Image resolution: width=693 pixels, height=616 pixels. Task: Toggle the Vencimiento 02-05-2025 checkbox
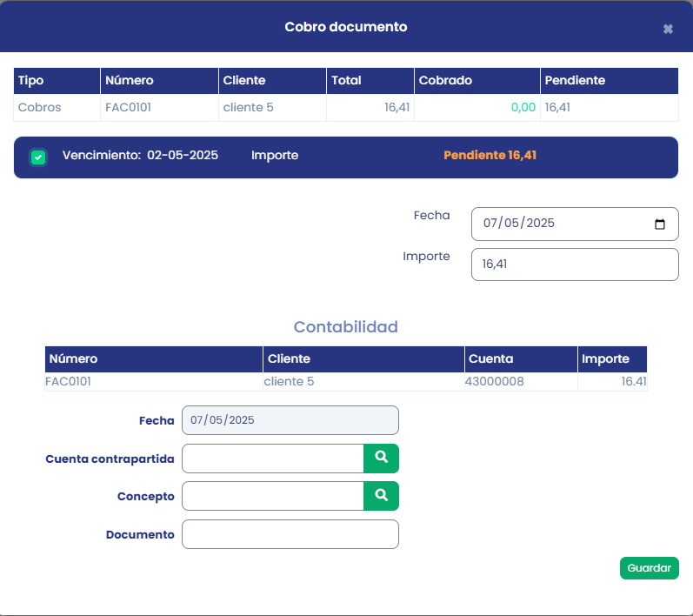pos(38,157)
